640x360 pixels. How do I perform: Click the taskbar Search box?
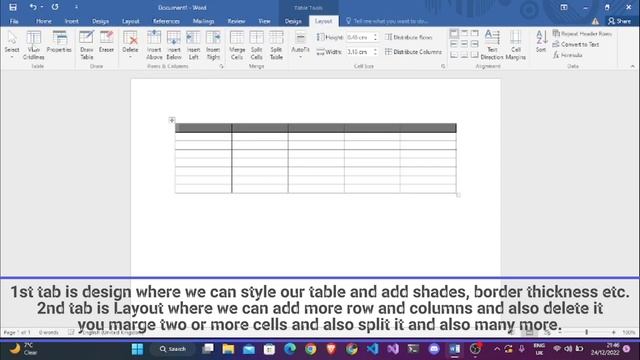pos(174,349)
